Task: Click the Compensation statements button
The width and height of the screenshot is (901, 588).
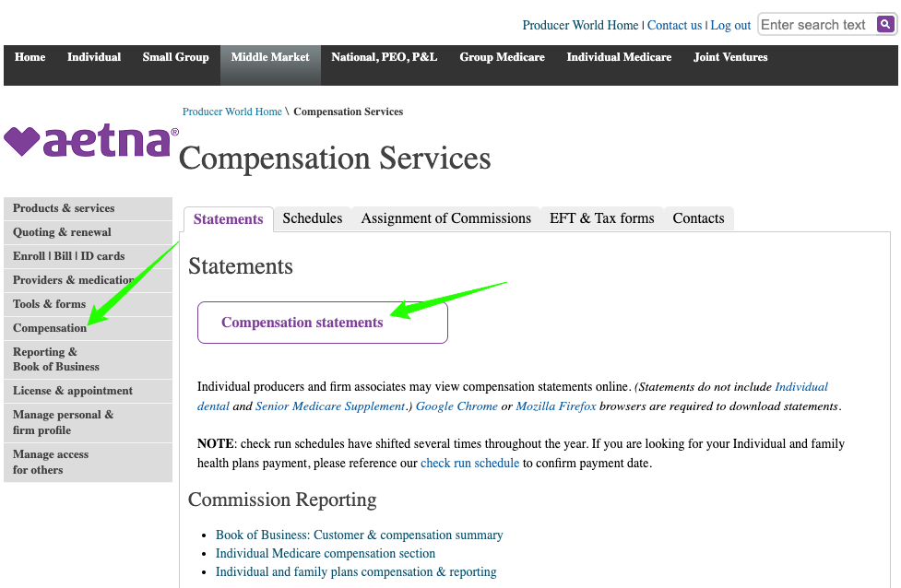Action: click(323, 323)
